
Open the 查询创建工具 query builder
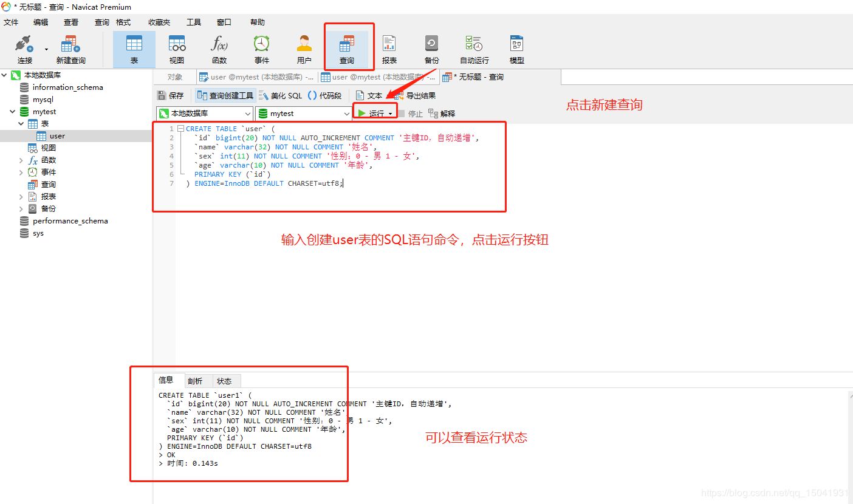point(225,95)
